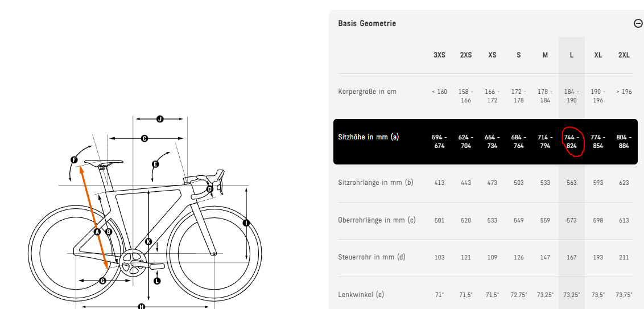Select the M size column header
This screenshot has width=644, height=309.
pos(545,55)
